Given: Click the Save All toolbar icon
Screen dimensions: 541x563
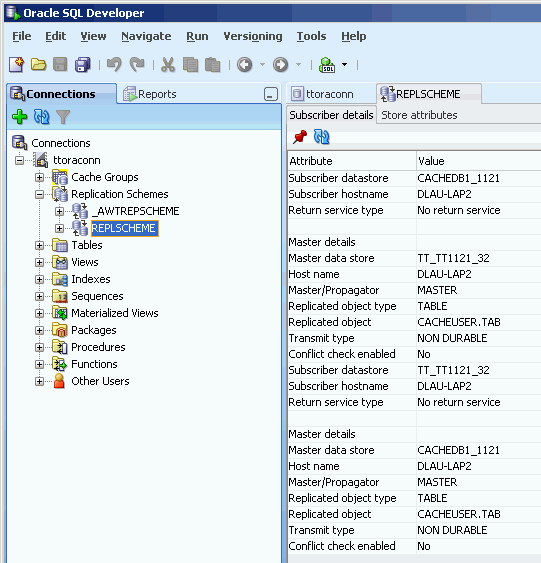Looking at the screenshot, I should (x=83, y=65).
